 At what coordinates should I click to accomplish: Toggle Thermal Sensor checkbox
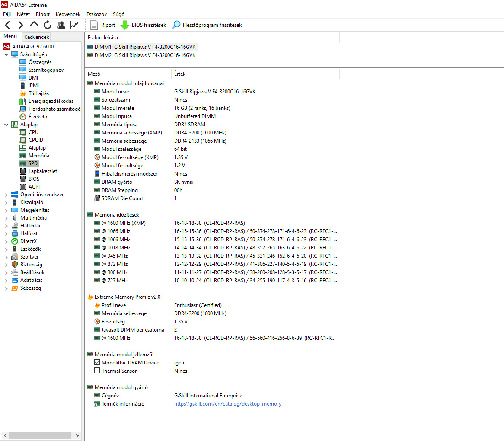[x=97, y=371]
